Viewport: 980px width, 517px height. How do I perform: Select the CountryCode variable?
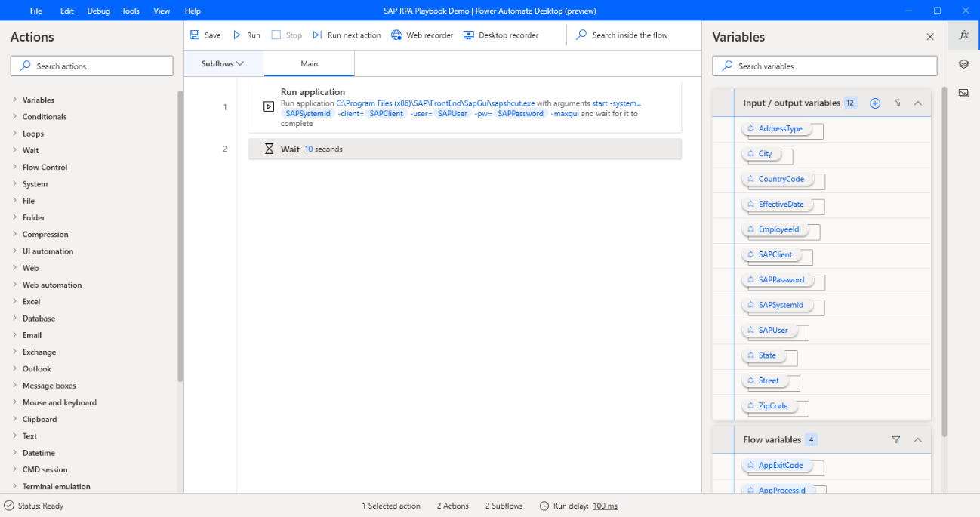click(x=776, y=179)
